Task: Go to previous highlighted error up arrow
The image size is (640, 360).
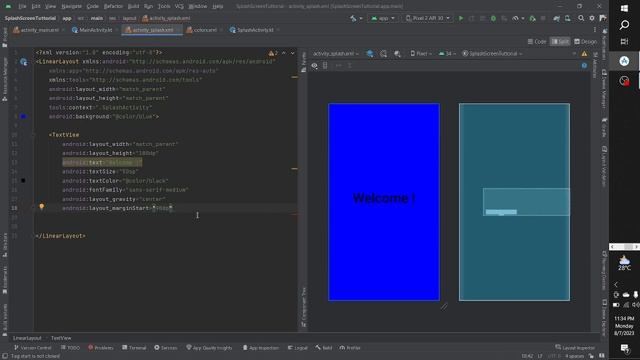Action: click(284, 53)
